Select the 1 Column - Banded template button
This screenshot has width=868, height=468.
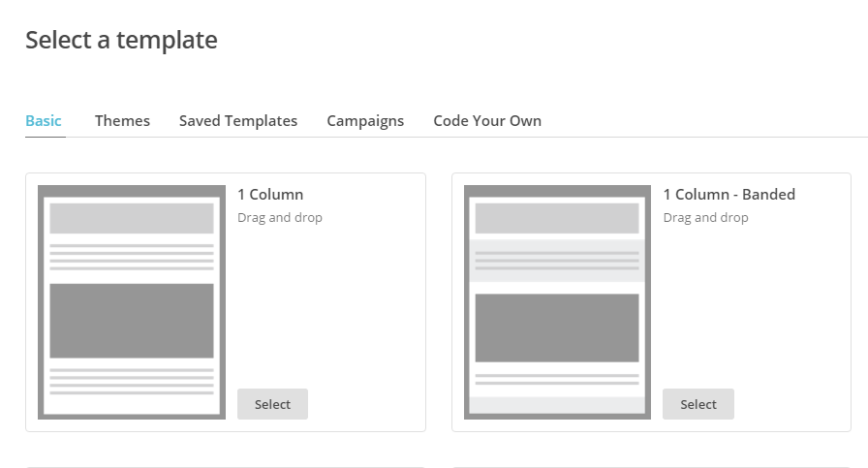point(698,404)
